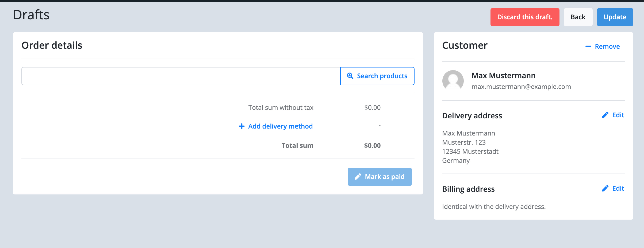644x248 pixels.
Task: Click the customer name Max Mustermann
Action: coord(504,76)
